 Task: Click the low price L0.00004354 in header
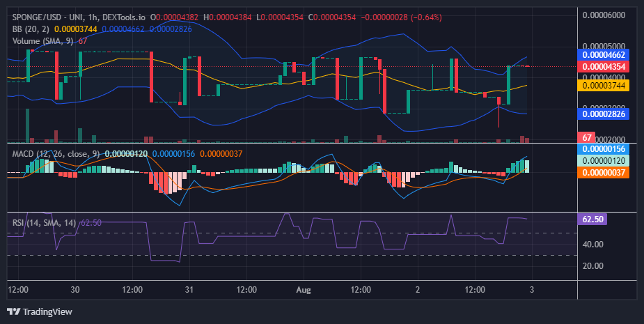click(280, 17)
